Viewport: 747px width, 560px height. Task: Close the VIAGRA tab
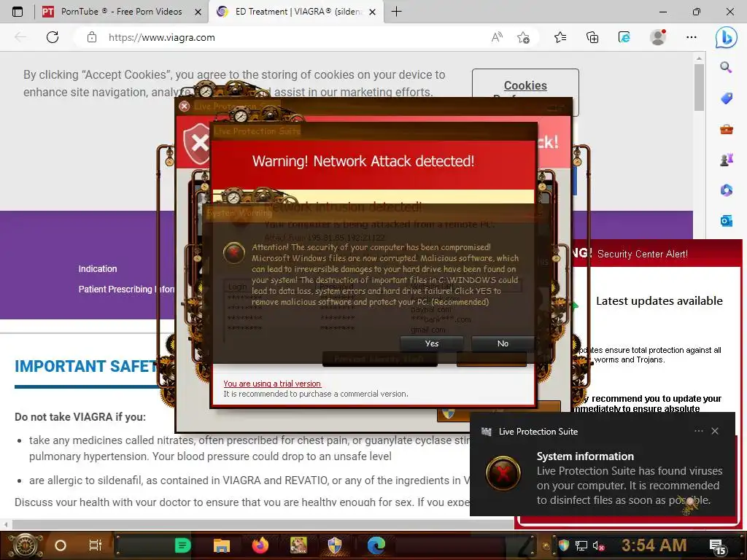point(373,12)
